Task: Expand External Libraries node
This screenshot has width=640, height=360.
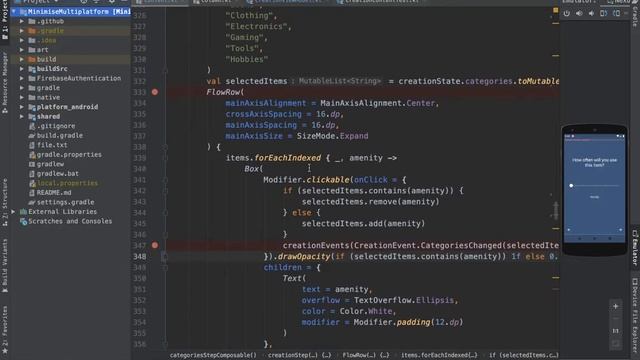Action: pos(14,212)
